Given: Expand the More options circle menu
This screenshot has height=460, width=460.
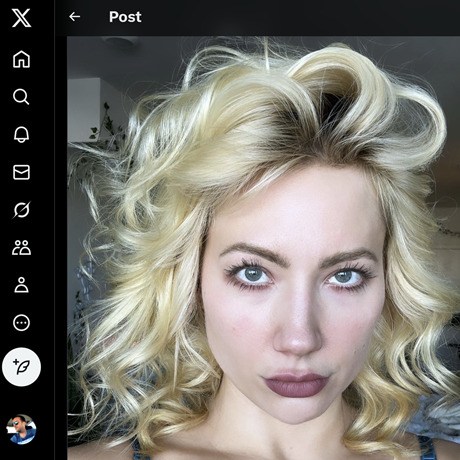Looking at the screenshot, I should coord(21,323).
